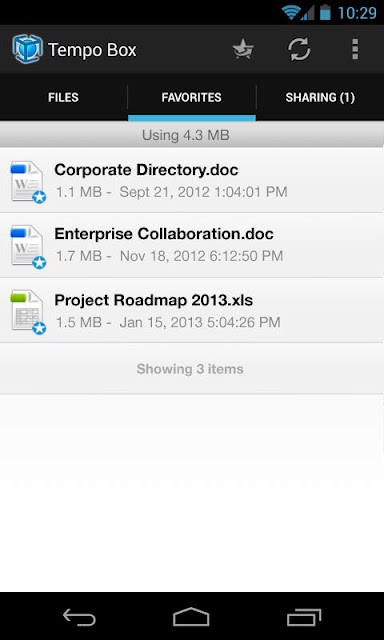Open Project Roadmap 2013.xls file name
This screenshot has width=384, height=640.
[x=153, y=300]
